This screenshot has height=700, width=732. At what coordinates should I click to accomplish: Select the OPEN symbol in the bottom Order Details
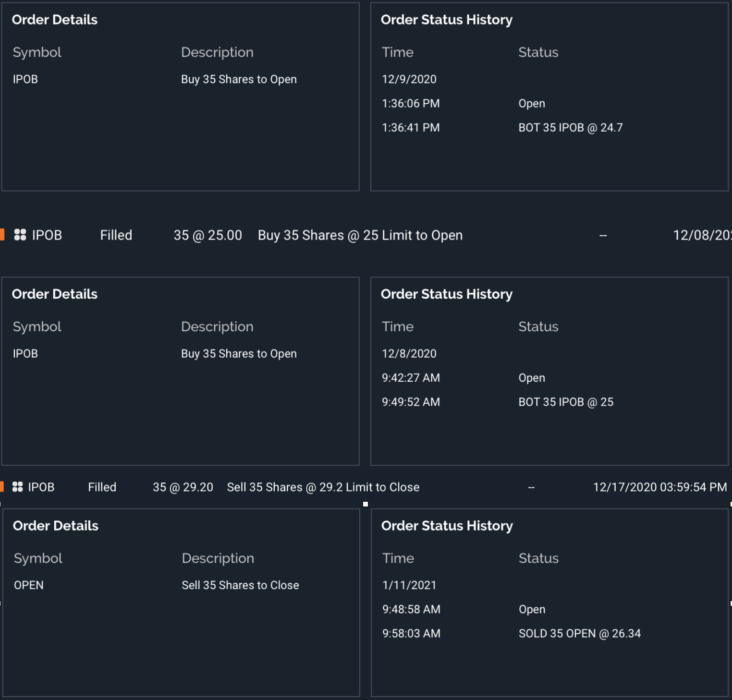coord(29,585)
